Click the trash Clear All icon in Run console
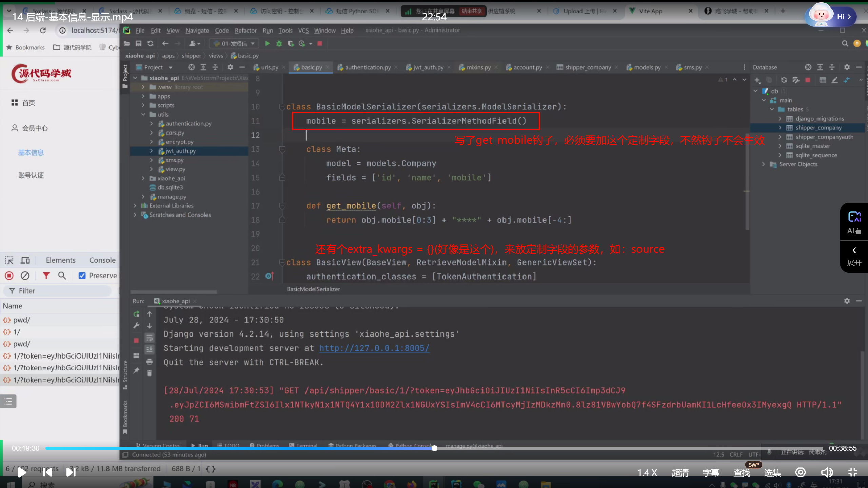The image size is (868, 488). (150, 373)
